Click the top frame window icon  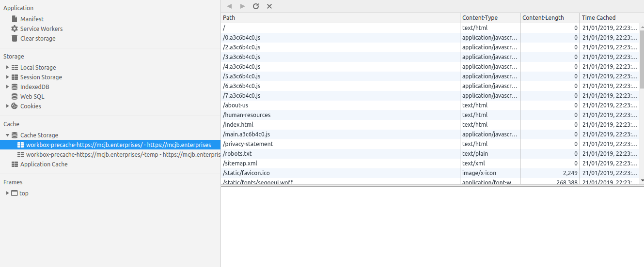pos(15,193)
